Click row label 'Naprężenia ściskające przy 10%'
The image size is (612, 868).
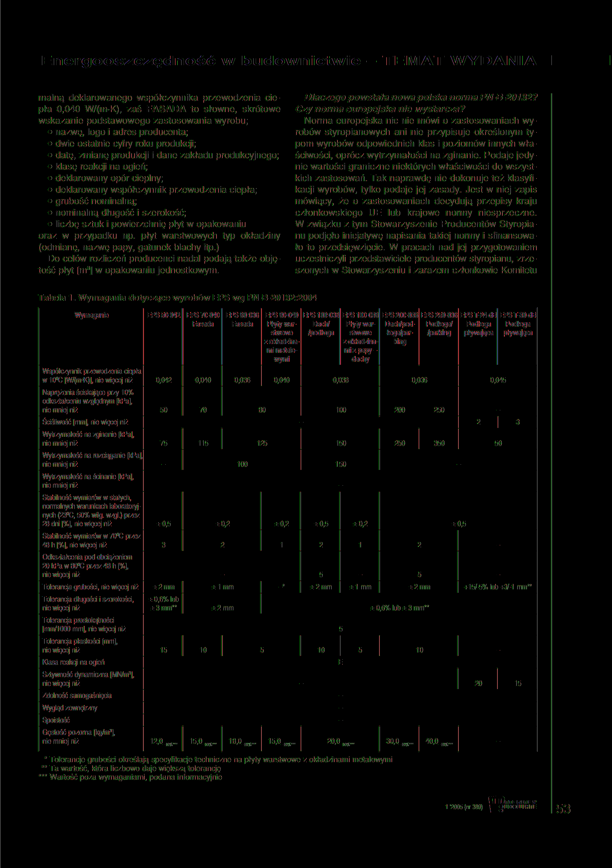click(x=88, y=392)
